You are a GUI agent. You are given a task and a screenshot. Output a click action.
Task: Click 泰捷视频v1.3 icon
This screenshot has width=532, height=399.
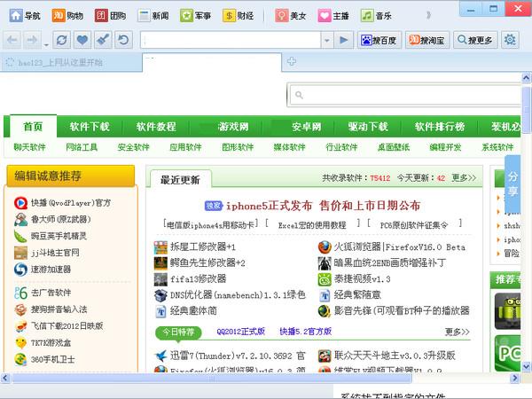click(x=325, y=279)
